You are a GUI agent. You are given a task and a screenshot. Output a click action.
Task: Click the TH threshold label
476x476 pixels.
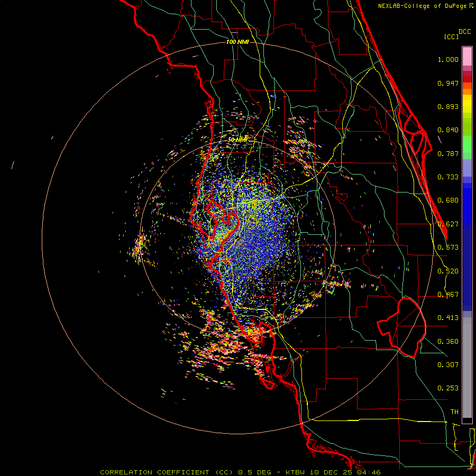(x=454, y=412)
